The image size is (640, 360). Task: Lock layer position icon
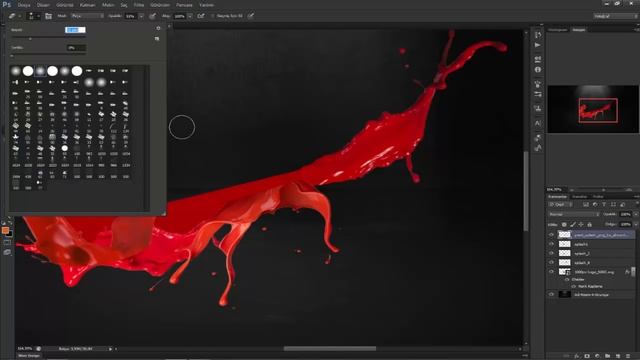pos(581,224)
